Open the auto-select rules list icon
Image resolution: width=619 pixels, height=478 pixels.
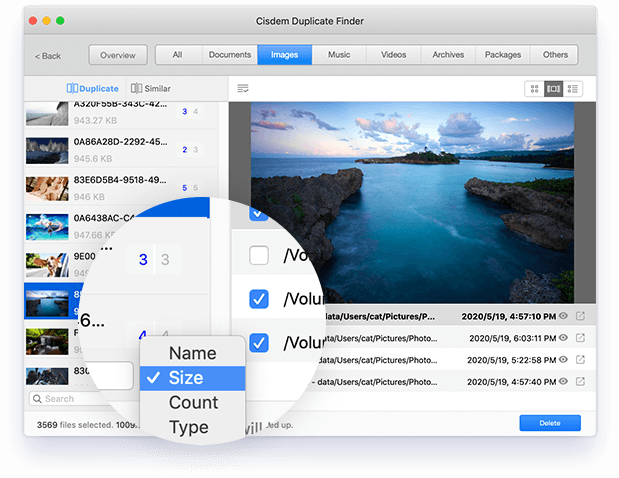243,89
